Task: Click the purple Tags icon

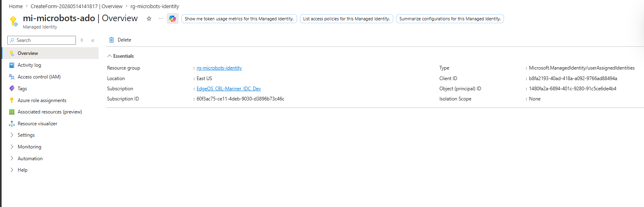Action: coord(12,89)
